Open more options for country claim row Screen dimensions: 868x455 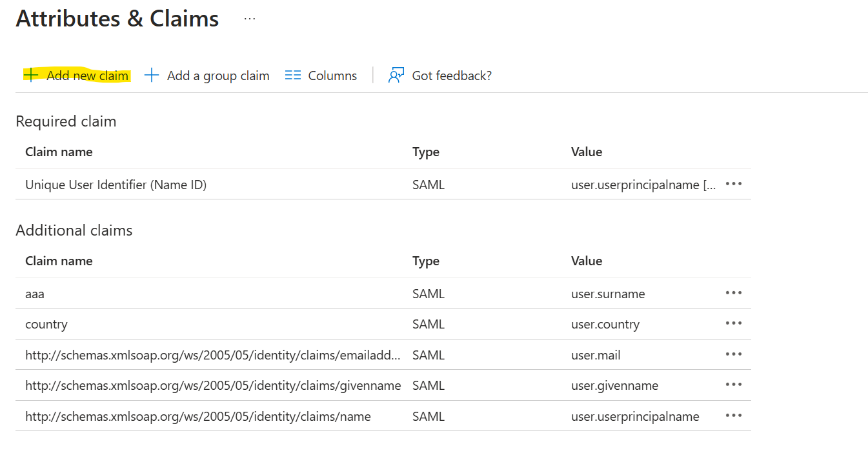tap(734, 323)
